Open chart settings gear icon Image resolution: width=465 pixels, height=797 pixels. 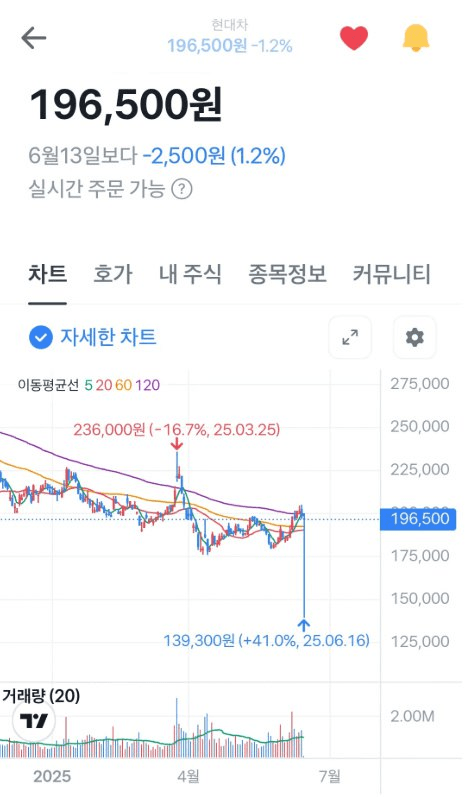coord(415,338)
